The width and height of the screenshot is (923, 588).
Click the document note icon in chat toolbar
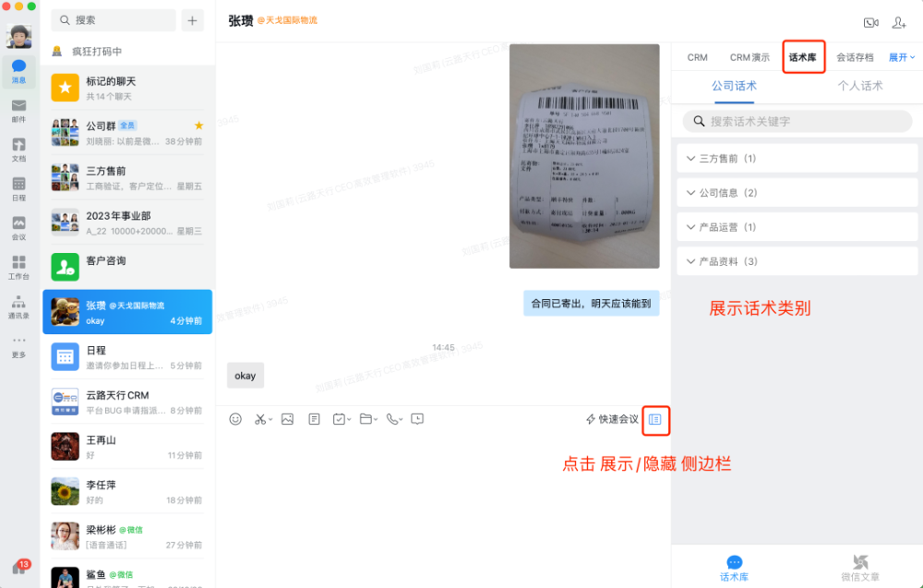pos(315,419)
